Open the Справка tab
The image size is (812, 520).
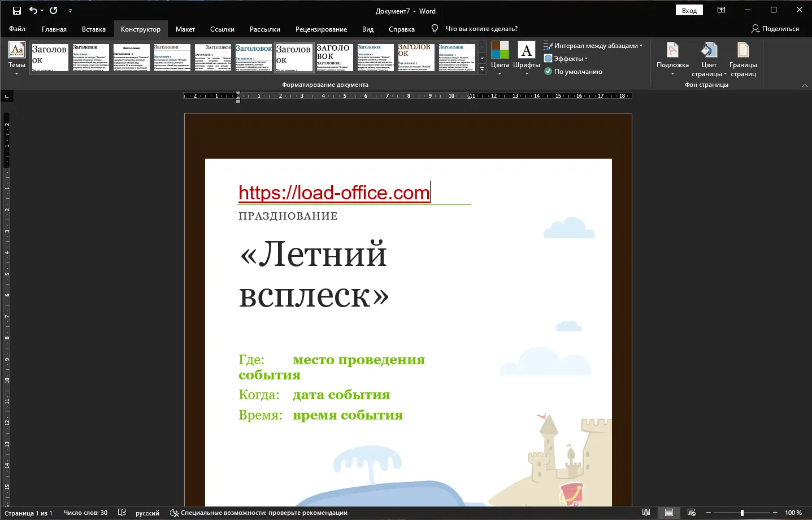click(x=402, y=29)
